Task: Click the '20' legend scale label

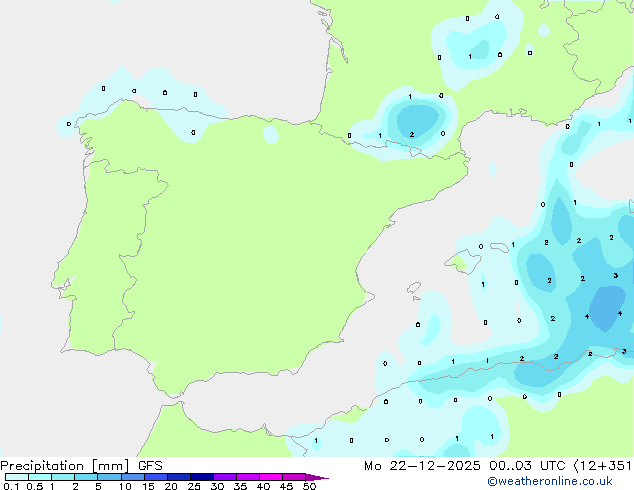Action: (x=171, y=486)
